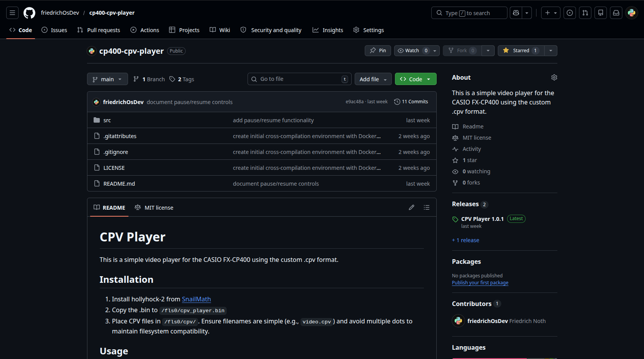Viewport: 644px width, 359px height.
Task: Open the 'add pause/resume functionality' commit message
Action: pyautogui.click(x=273, y=120)
